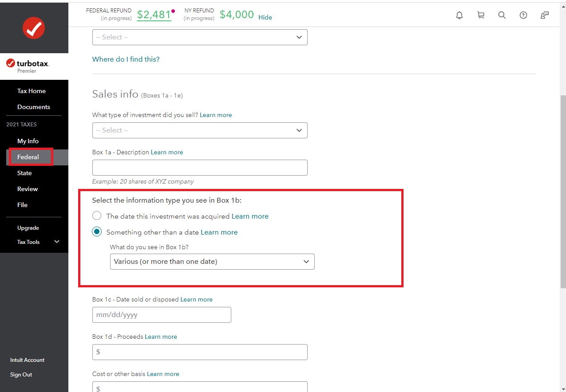Select 'The date this investment was acquired' option
The width and height of the screenshot is (566, 392).
click(x=97, y=216)
